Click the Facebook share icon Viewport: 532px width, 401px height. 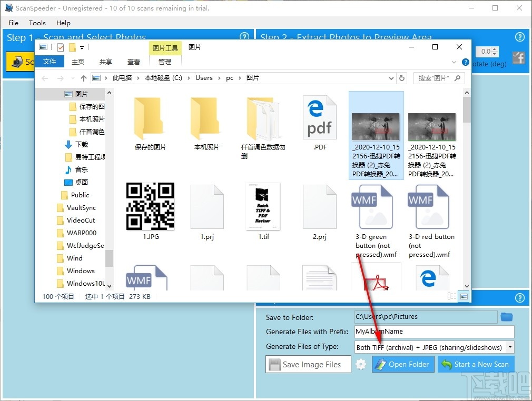coord(518,58)
